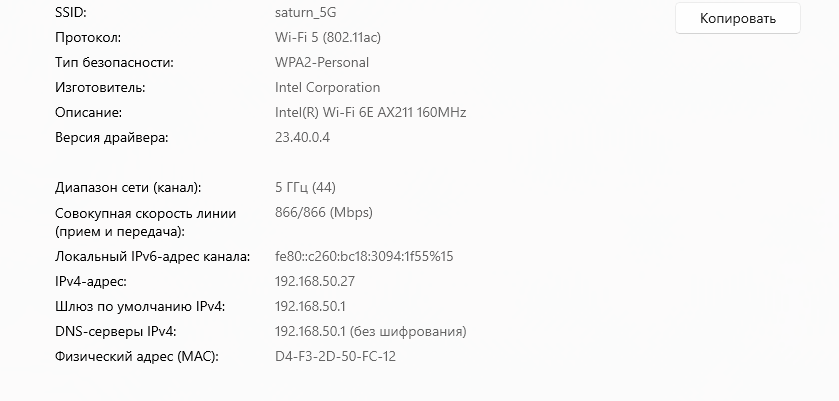Select the Intel Corporation manufacturer text

[327, 87]
